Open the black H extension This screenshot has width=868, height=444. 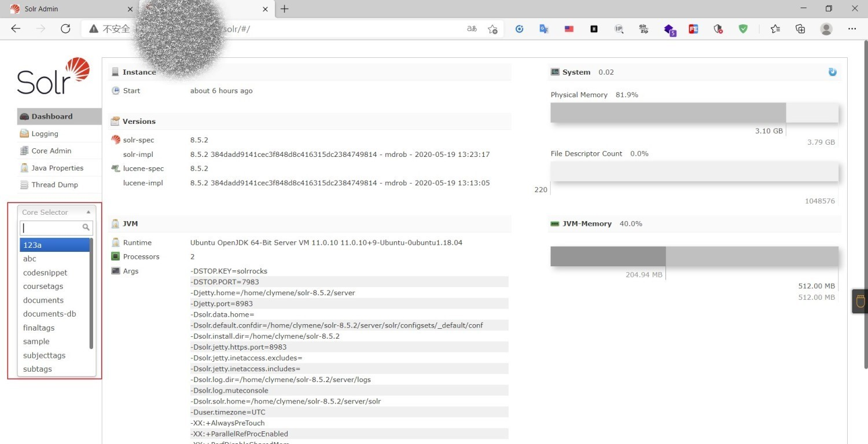pyautogui.click(x=594, y=29)
